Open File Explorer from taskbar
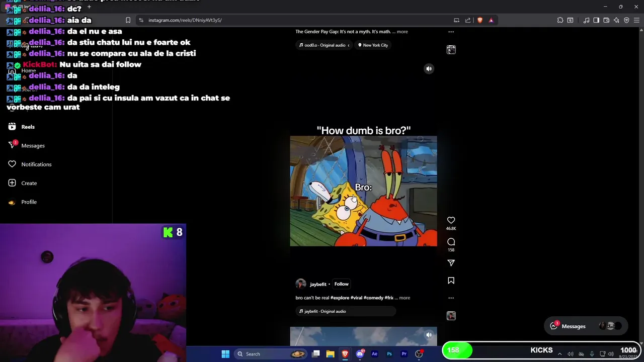This screenshot has width=644, height=362. coord(330,354)
